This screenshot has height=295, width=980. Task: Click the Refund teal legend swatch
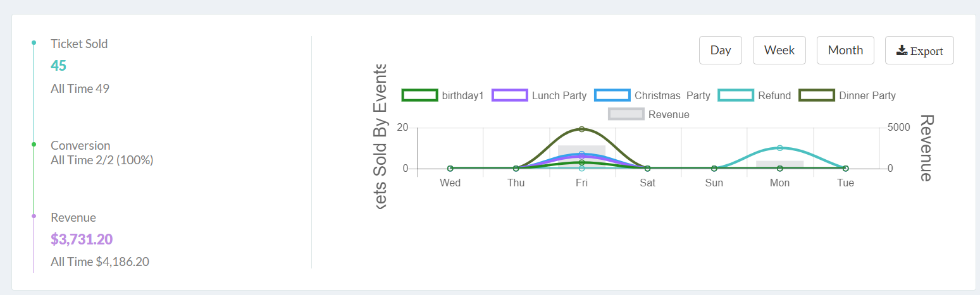pyautogui.click(x=736, y=95)
